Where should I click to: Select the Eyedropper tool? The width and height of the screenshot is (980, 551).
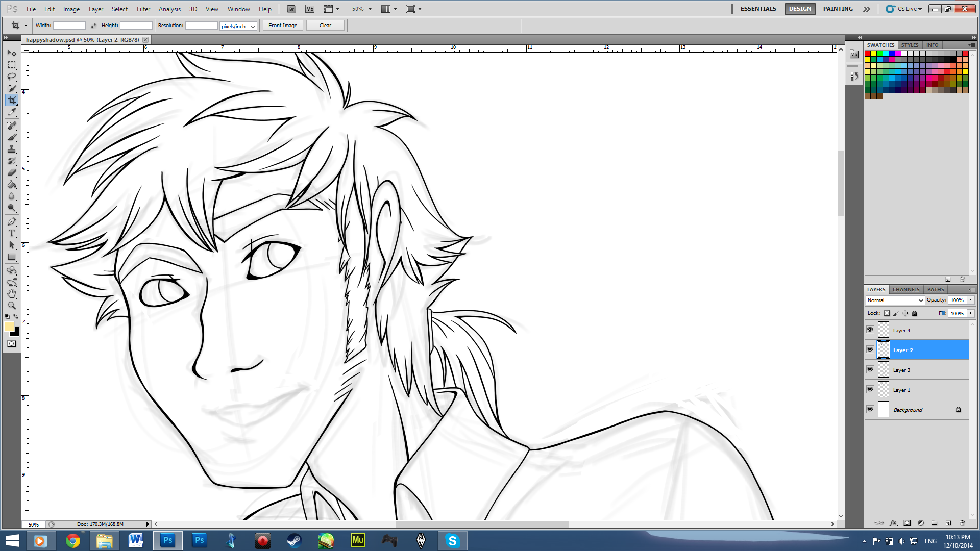pyautogui.click(x=12, y=112)
